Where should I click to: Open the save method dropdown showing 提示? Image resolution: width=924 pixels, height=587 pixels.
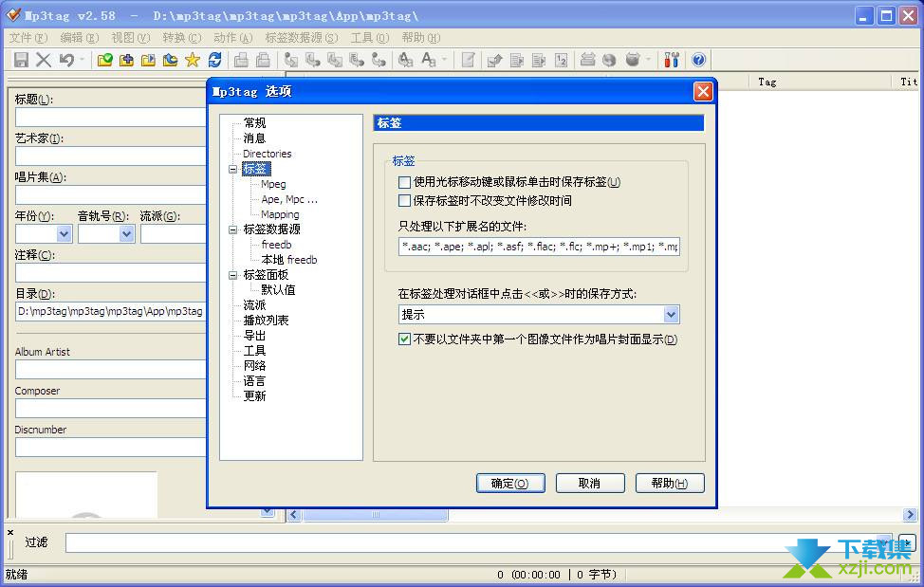pyautogui.click(x=672, y=315)
